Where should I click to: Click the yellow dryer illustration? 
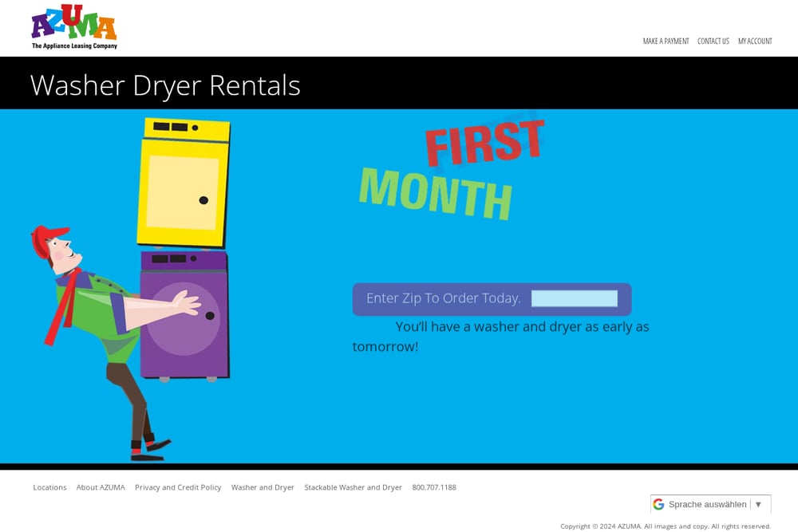point(184,183)
